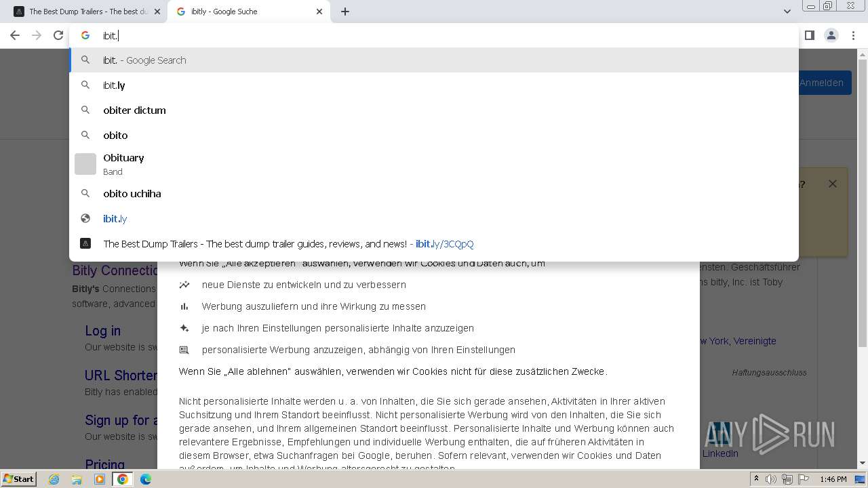Image resolution: width=868 pixels, height=488 pixels.
Task: Toggle the browser side panel icon
Action: point(810,35)
